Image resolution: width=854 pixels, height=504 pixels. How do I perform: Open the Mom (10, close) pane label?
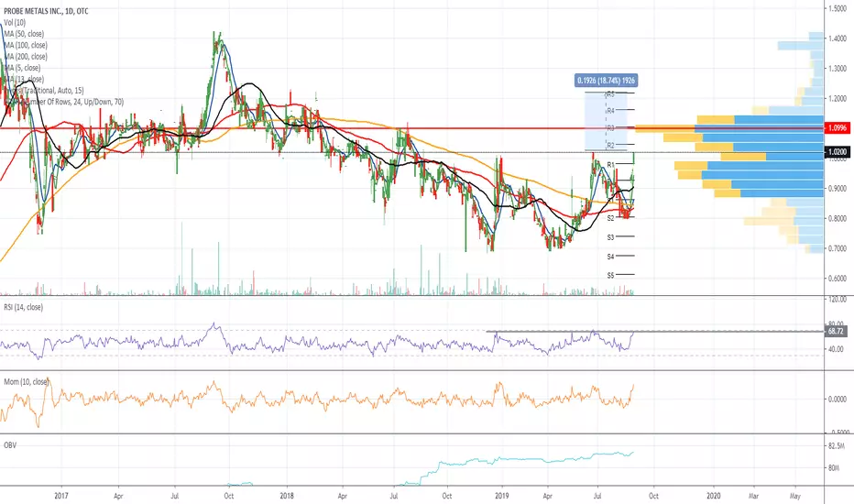[x=26, y=382]
